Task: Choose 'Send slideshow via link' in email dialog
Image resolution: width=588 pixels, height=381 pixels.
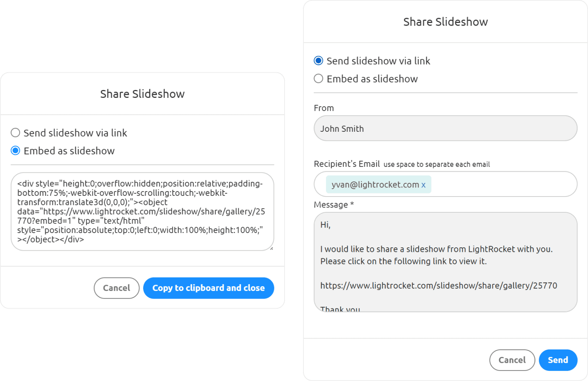Action: coord(318,61)
